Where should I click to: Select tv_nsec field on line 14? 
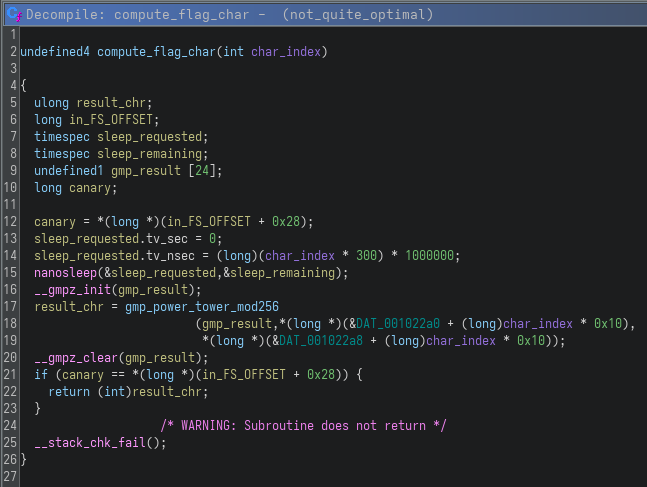170,256
